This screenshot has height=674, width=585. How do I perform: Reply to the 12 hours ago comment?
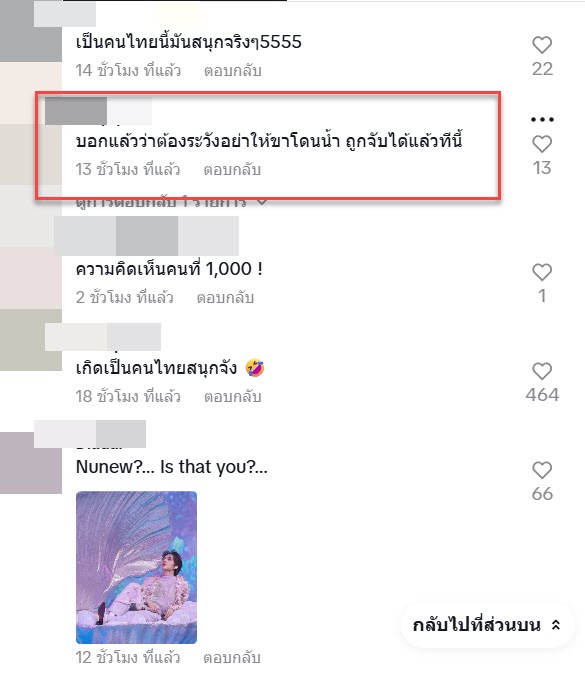click(232, 657)
